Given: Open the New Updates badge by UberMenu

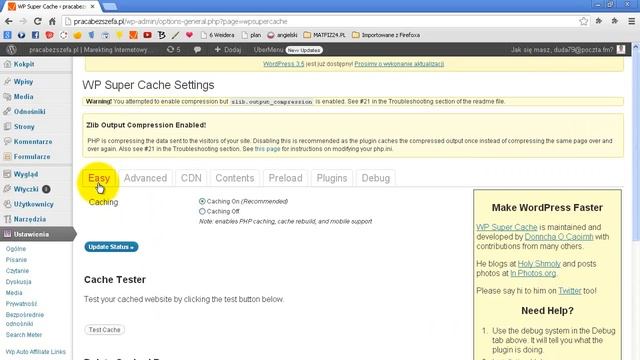Looking at the screenshot, I should tap(304, 50).
